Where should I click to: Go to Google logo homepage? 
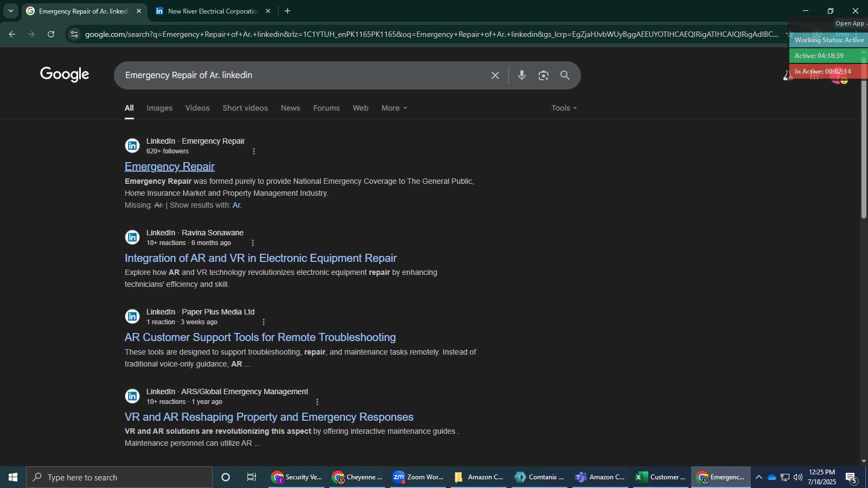tap(65, 75)
